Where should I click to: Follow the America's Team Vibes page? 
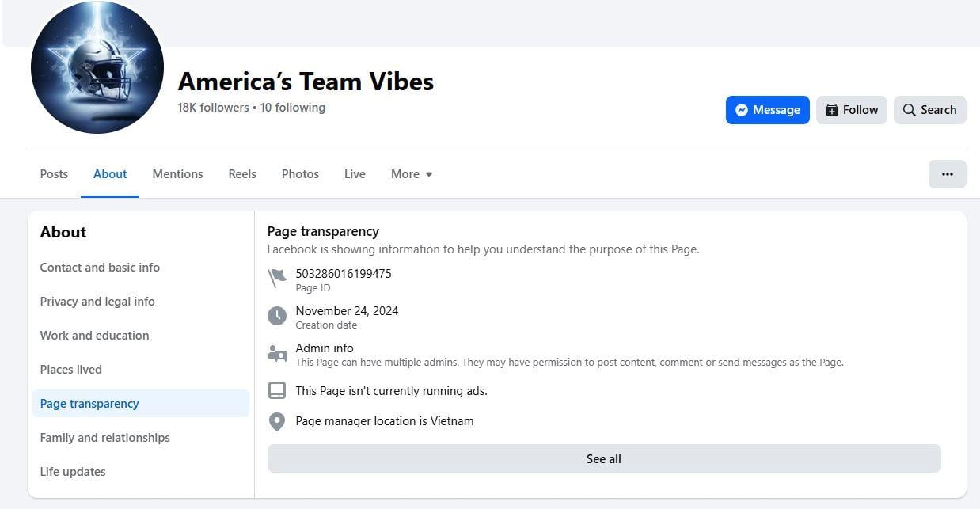coord(851,110)
